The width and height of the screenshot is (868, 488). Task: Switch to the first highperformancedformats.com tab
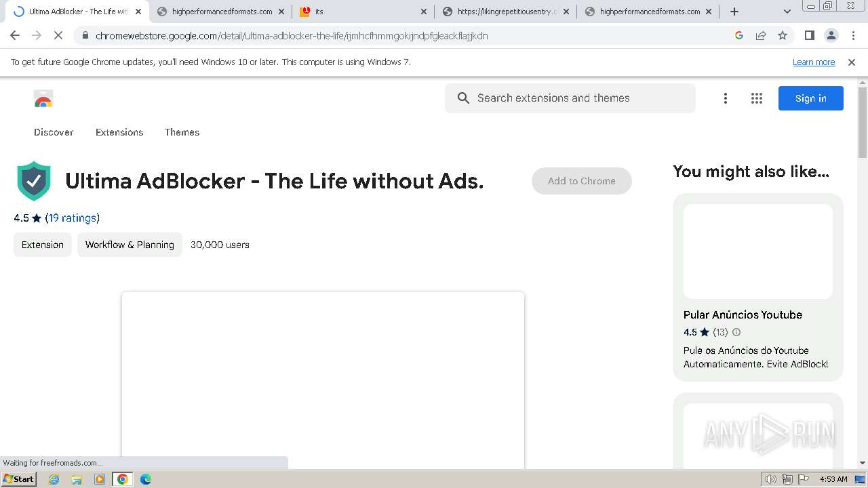[x=220, y=12]
